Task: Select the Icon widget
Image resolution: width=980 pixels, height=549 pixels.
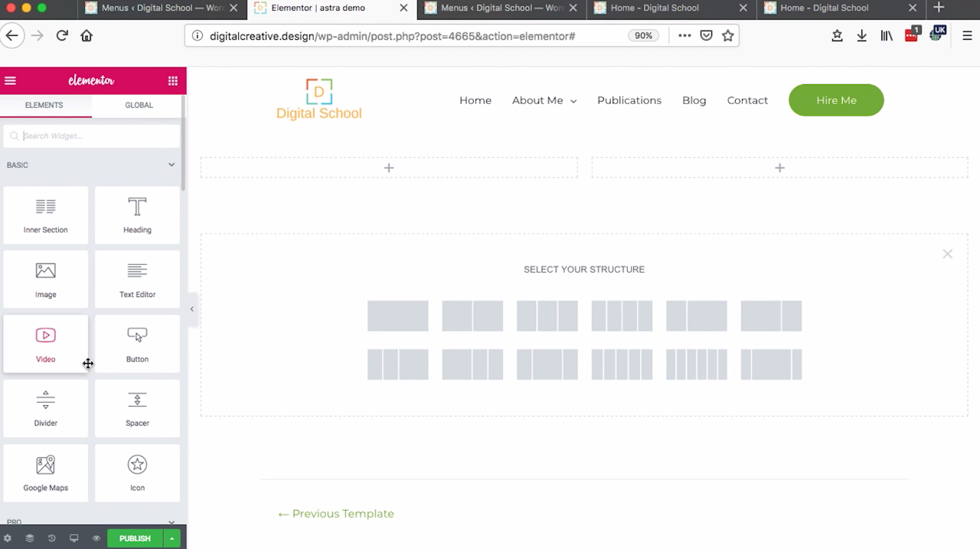Action: pos(137,472)
